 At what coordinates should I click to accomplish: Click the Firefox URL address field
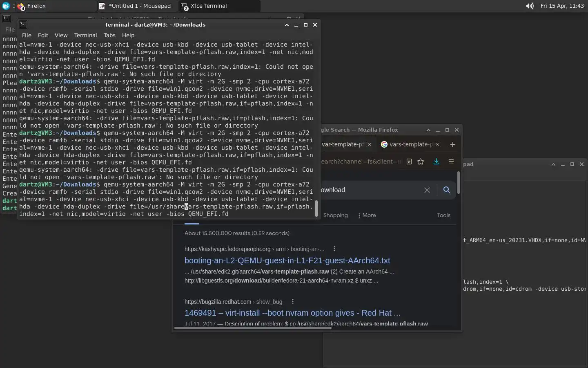[362, 162]
